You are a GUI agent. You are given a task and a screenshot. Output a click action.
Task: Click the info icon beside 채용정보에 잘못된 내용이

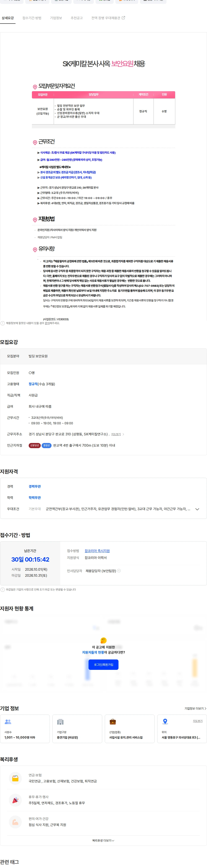pos(3,323)
